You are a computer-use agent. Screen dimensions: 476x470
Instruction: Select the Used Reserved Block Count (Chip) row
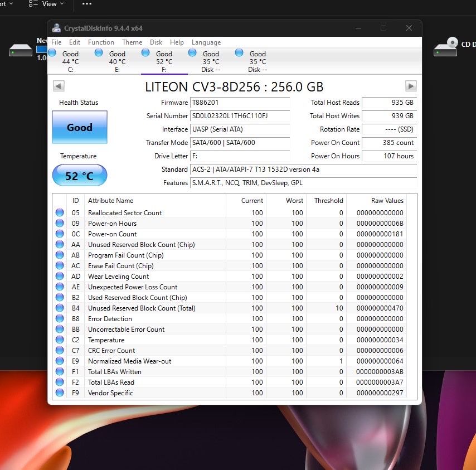pyautogui.click(x=230, y=297)
